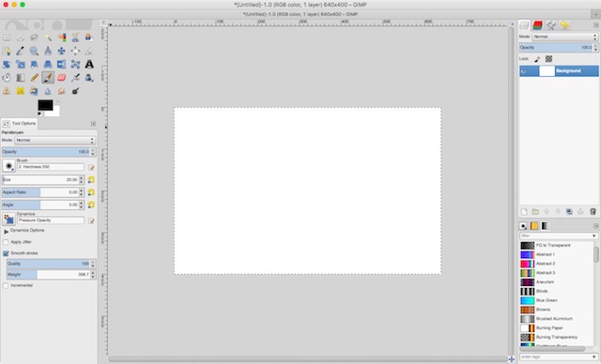The width and height of the screenshot is (601, 364).
Task: Select the Flip tool
Action: pos(62,65)
